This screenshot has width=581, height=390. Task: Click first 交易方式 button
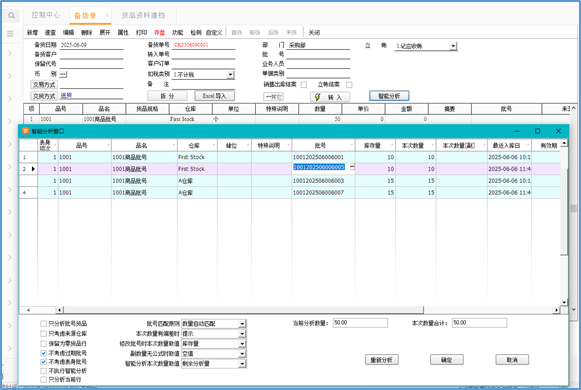click(44, 85)
